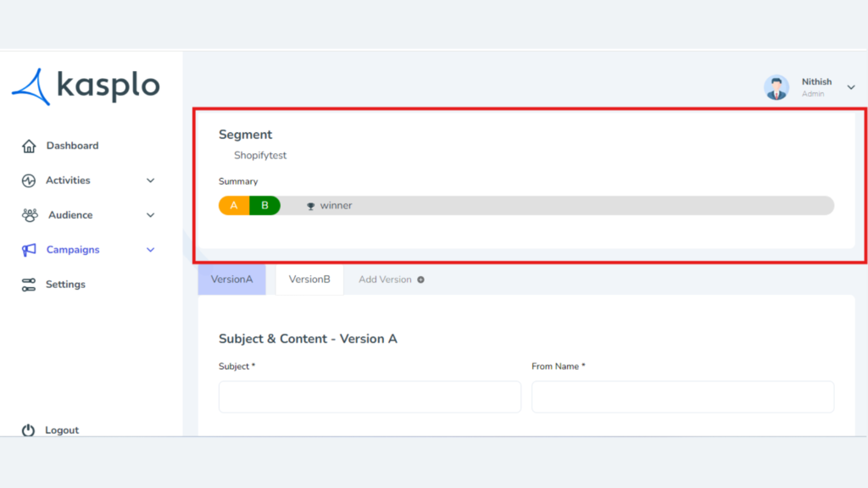Click the Audience people icon
The width and height of the screenshot is (868, 488).
pyautogui.click(x=30, y=215)
